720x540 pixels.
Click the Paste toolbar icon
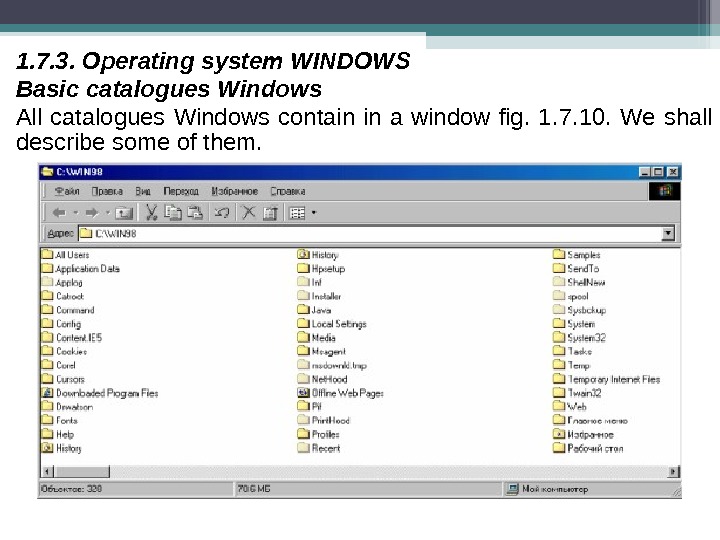point(195,212)
